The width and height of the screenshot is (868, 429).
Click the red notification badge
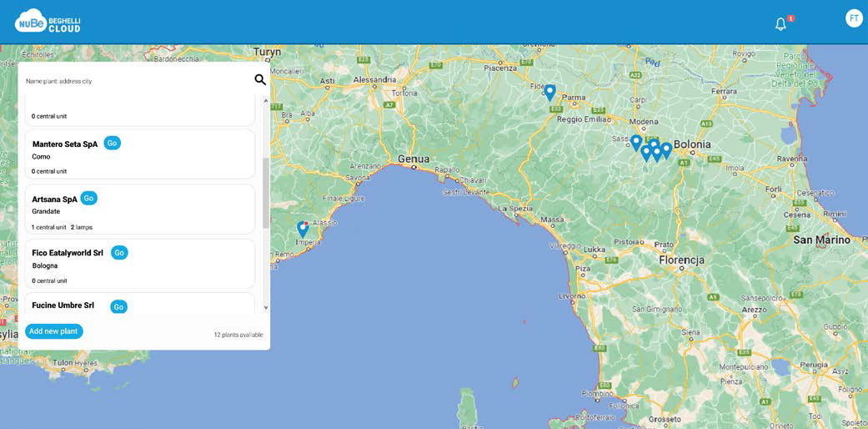(790, 18)
